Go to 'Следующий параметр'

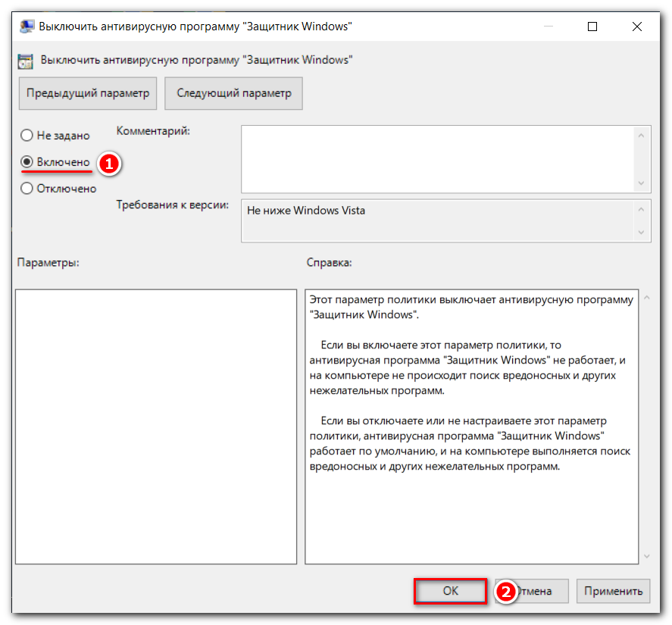coord(233,93)
